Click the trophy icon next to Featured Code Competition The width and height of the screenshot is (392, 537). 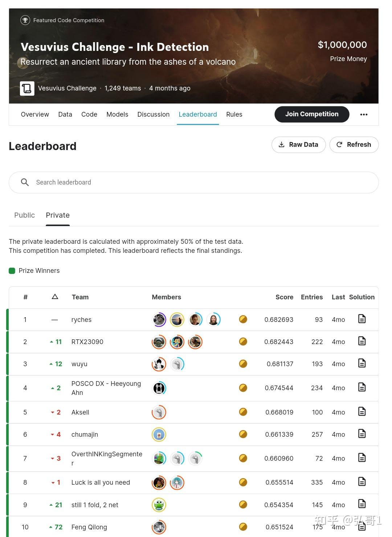[x=25, y=20]
